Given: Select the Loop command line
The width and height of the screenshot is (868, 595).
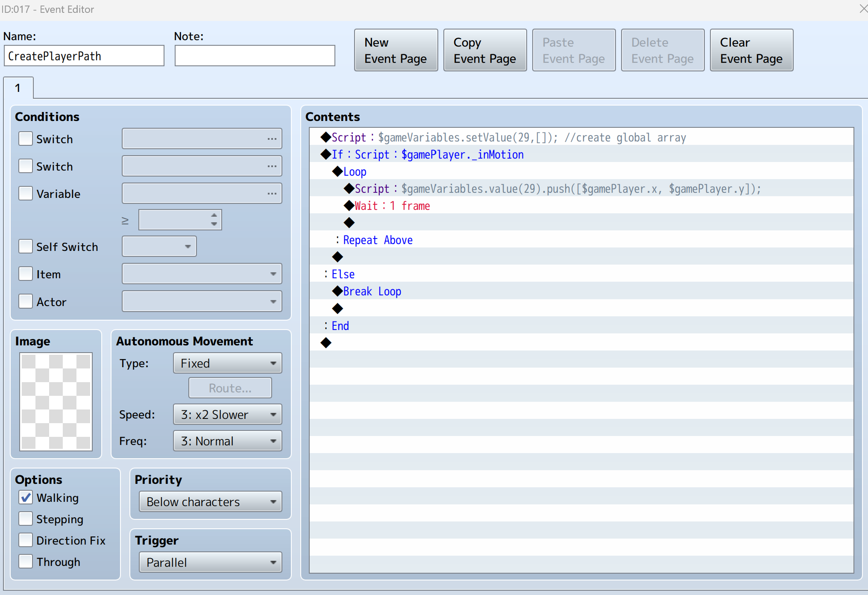Looking at the screenshot, I should click(x=581, y=171).
